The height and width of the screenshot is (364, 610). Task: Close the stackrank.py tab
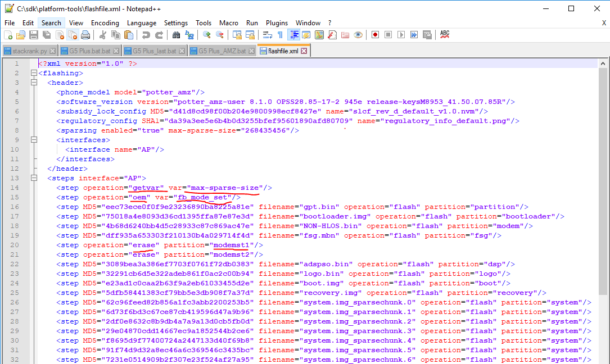click(x=52, y=51)
